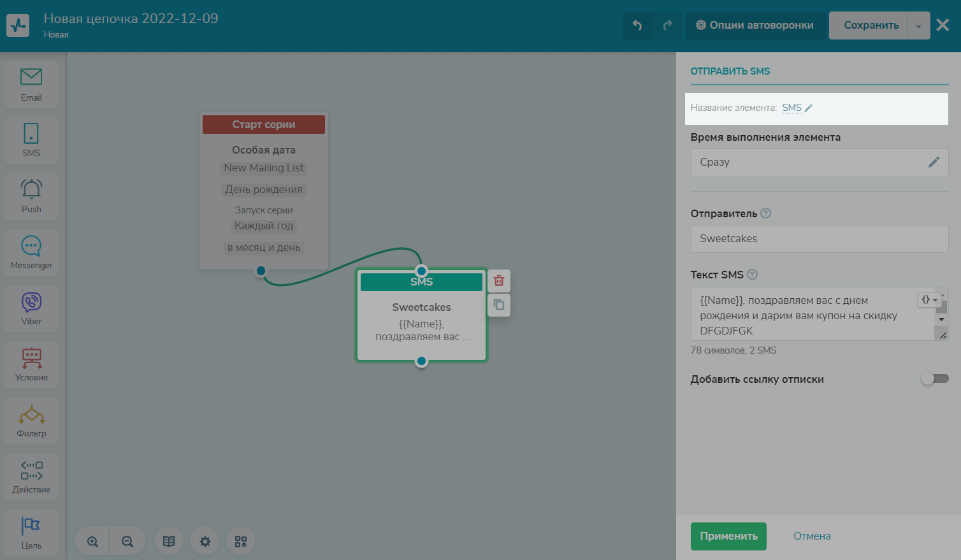Edit execution time Сразу field
The image size is (961, 560).
[x=933, y=162]
